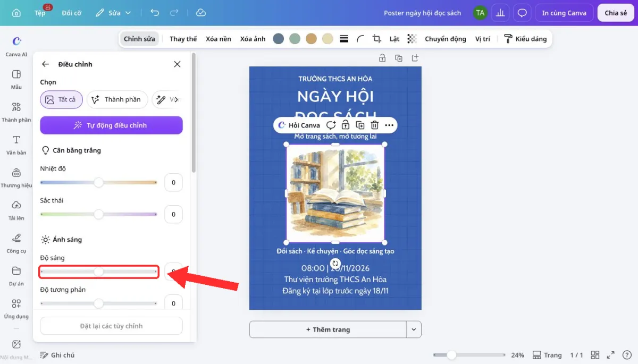Screen dimensions: 638x364
Task: Open the analytics chart icon
Action: pos(500,13)
